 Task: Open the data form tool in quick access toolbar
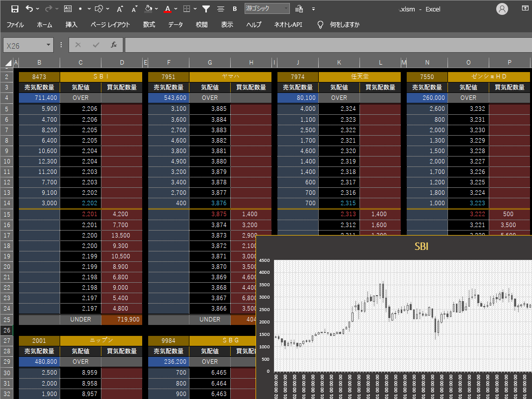(x=68, y=9)
